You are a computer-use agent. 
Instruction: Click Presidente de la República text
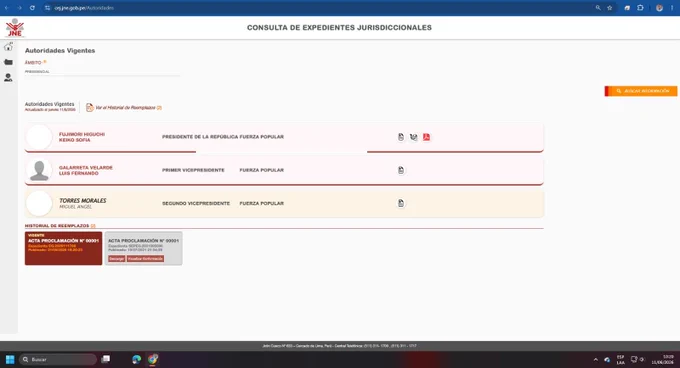click(200, 137)
